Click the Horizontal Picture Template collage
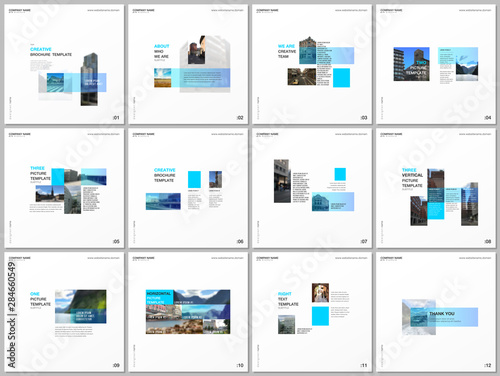The image size is (500, 376). pyautogui.click(x=188, y=312)
